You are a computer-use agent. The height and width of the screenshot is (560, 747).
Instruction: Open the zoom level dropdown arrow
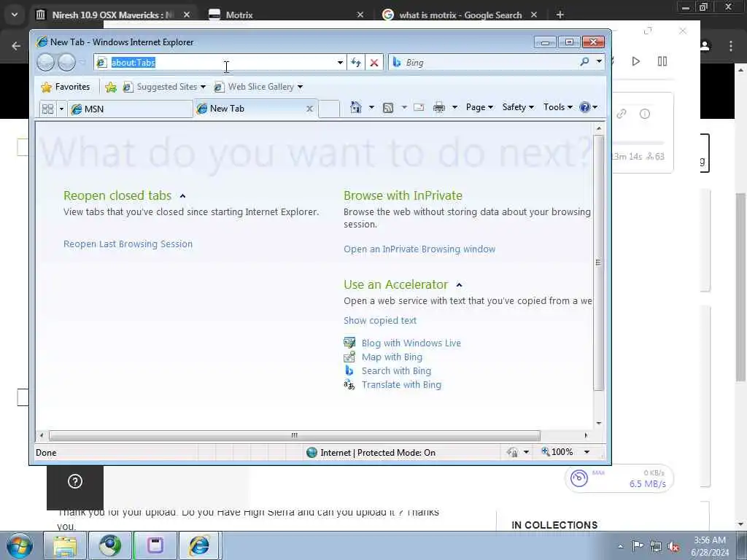click(587, 452)
